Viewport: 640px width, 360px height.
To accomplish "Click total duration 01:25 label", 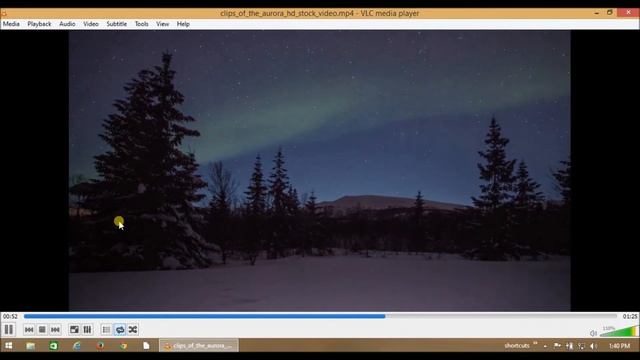I will pos(629,316).
